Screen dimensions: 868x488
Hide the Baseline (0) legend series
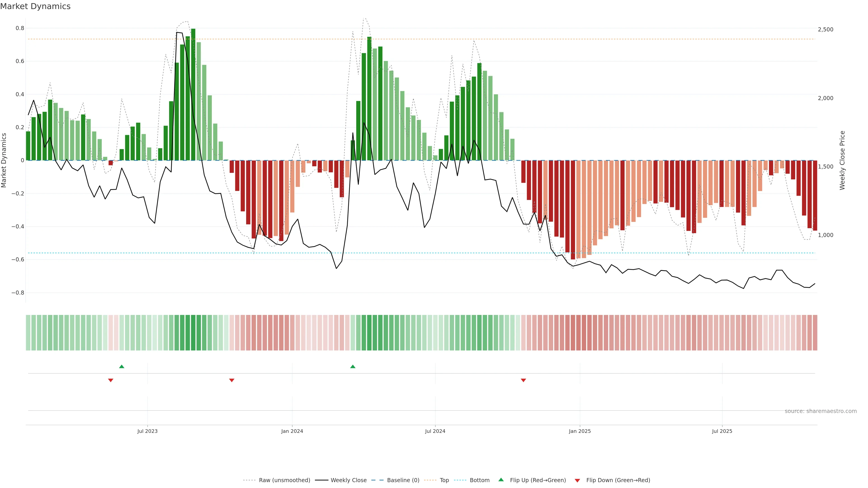pyautogui.click(x=403, y=480)
